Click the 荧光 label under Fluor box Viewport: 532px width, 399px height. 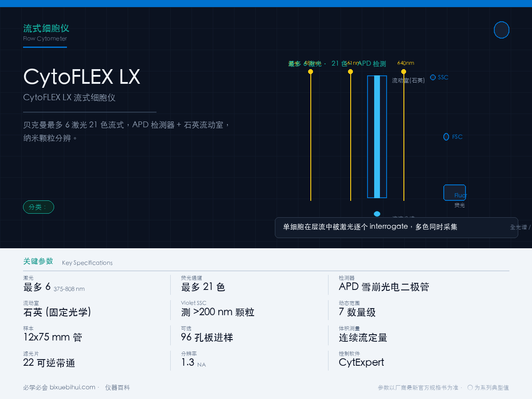click(460, 205)
